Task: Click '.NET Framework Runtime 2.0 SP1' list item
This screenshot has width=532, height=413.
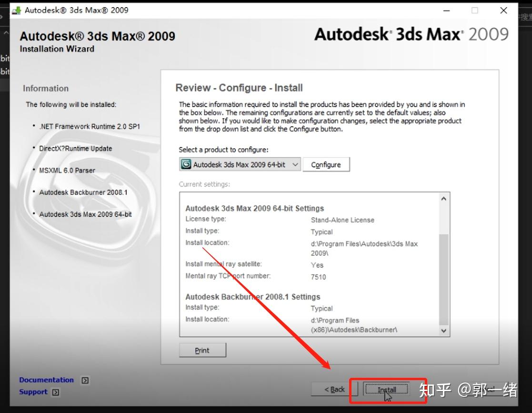Action: pos(90,127)
